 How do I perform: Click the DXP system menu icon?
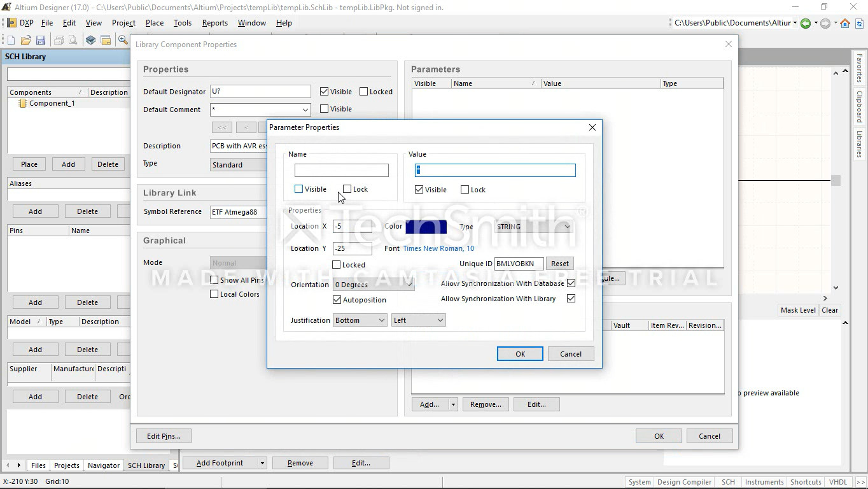point(11,23)
